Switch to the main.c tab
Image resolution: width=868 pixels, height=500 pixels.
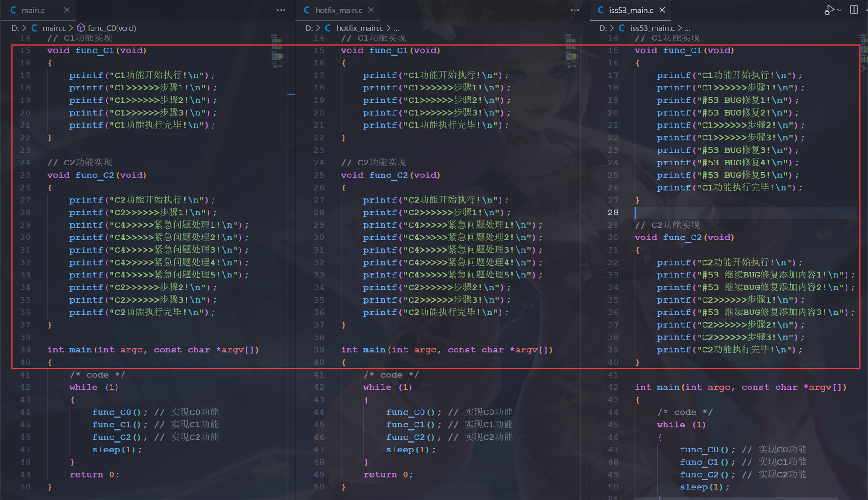[x=33, y=10]
